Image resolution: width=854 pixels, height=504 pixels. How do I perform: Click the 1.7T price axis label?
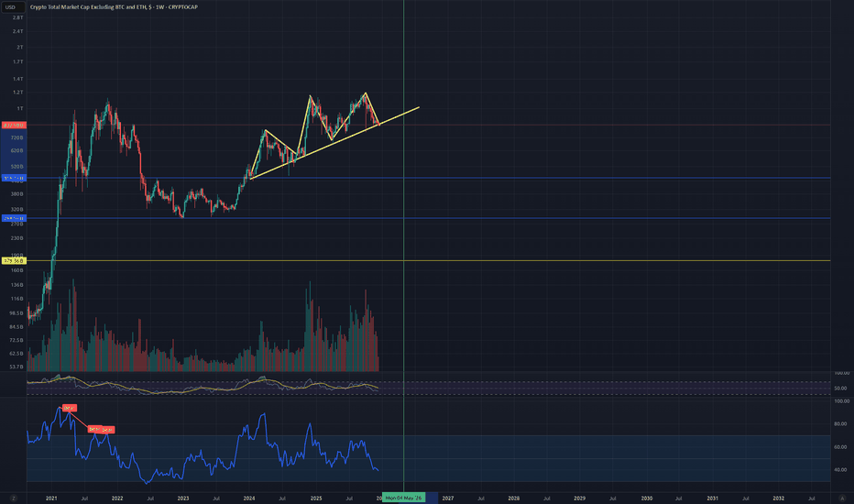[18, 62]
